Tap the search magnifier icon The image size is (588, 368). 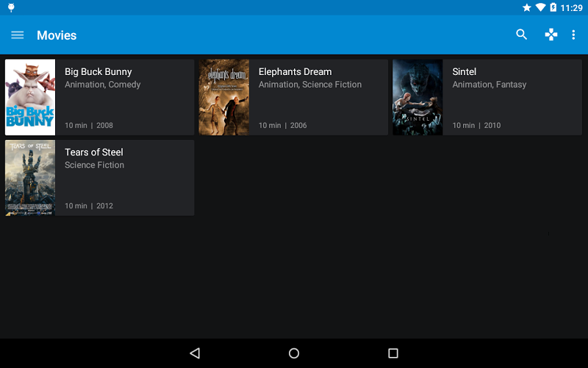[522, 35]
